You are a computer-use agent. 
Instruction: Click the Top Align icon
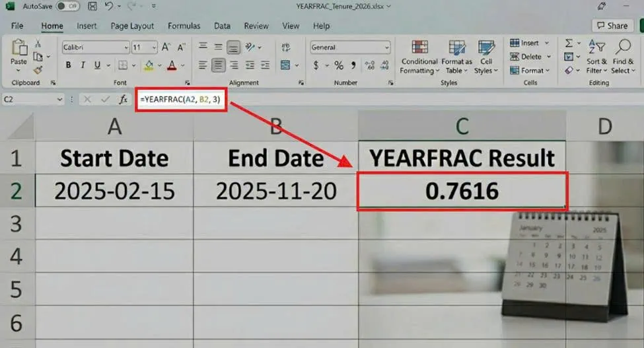click(x=203, y=47)
